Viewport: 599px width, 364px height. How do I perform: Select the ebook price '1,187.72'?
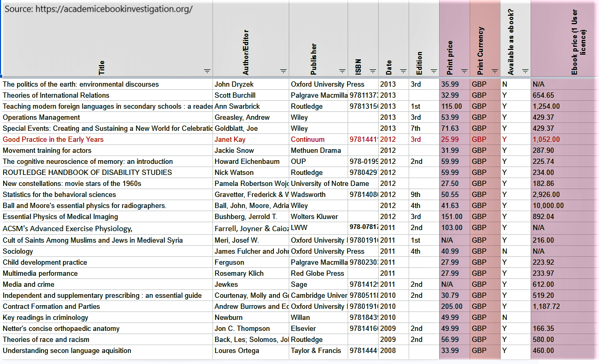(546, 306)
